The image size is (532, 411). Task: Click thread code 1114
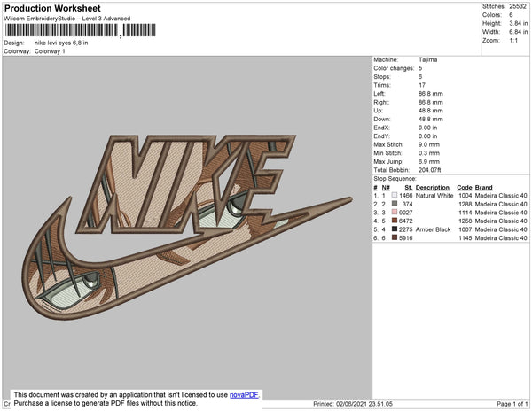(x=465, y=213)
